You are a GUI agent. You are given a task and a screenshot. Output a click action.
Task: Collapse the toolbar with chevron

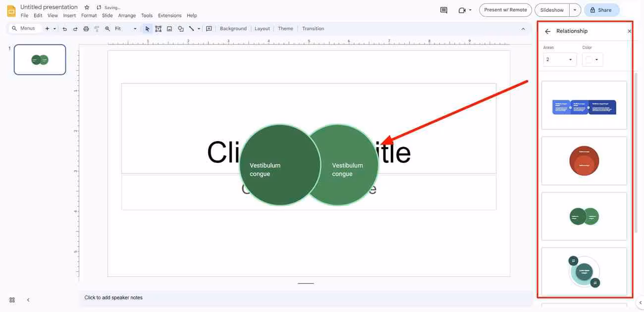point(523,29)
